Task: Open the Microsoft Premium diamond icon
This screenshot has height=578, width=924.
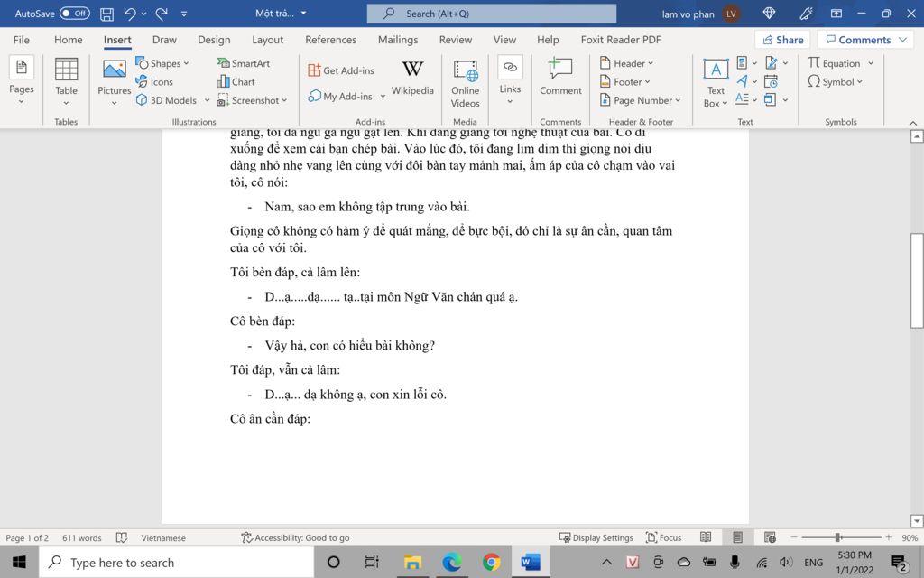Action: (x=769, y=13)
